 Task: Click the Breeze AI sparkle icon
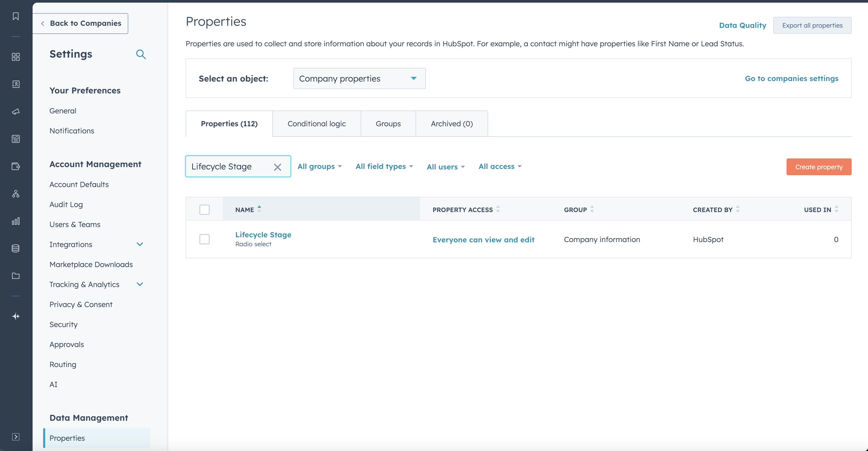(x=16, y=316)
